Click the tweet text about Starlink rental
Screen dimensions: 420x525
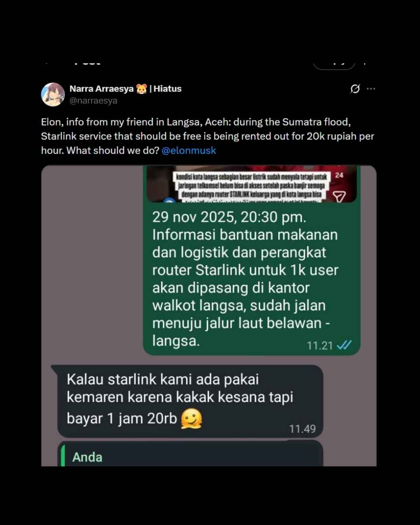pos(208,136)
